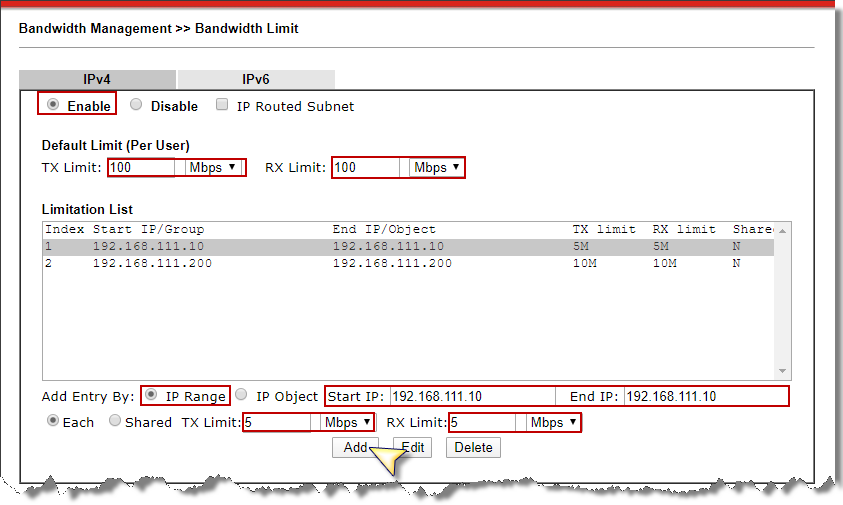Open the default RX Limit Mbps unit dropdown
Viewport: 843px width, 505px height.
437,168
